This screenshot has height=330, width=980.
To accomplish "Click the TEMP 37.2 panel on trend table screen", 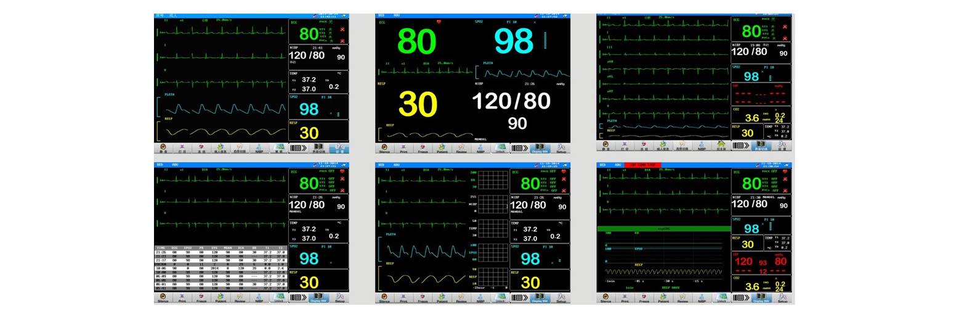I will [318, 231].
